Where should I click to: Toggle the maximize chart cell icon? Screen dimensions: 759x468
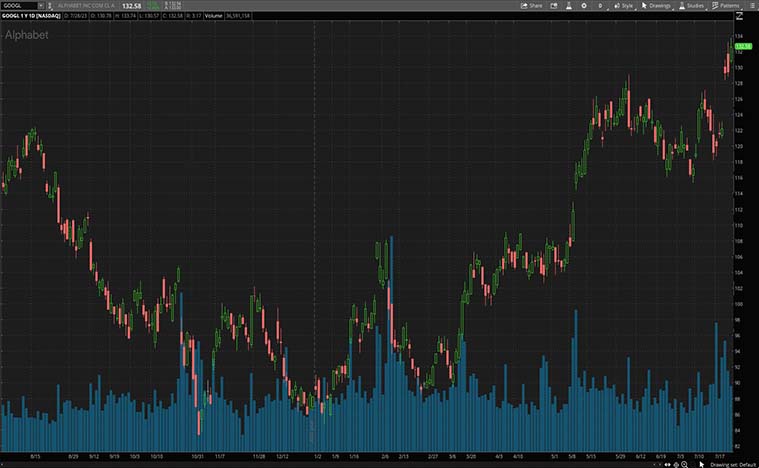[x=739, y=16]
